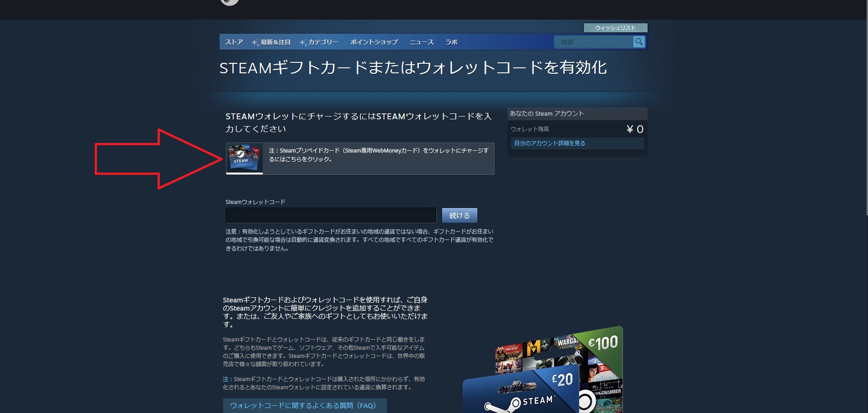
Task: Click the search magnifier icon
Action: coord(639,42)
